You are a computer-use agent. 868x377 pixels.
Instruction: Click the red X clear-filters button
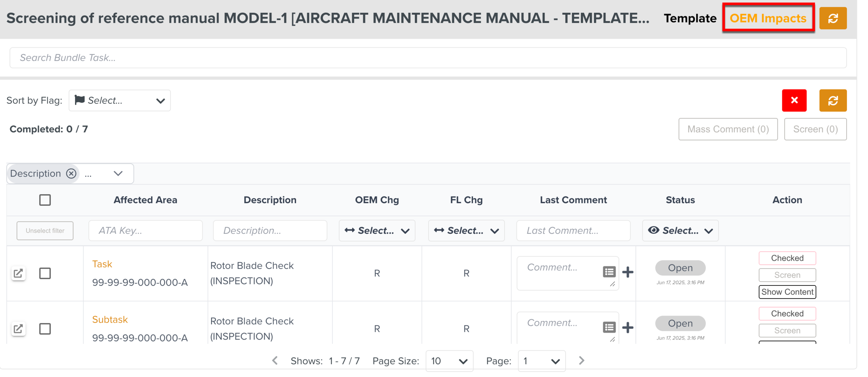(x=794, y=101)
